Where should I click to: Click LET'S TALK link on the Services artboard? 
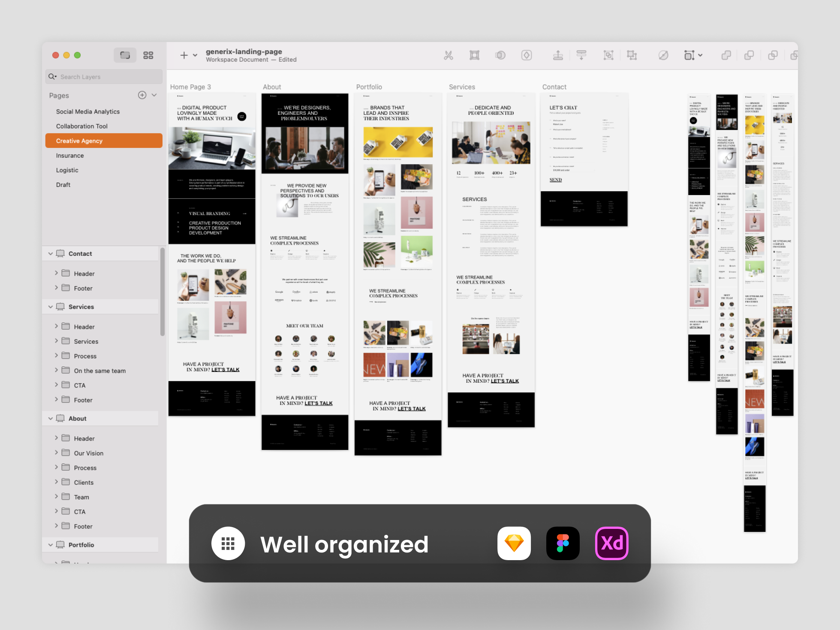tap(505, 381)
